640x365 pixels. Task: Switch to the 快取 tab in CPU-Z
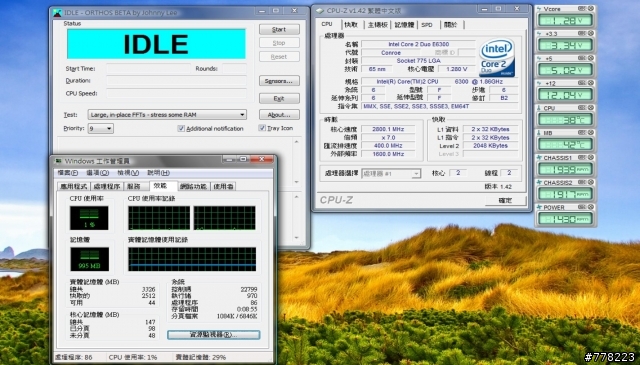coord(351,25)
